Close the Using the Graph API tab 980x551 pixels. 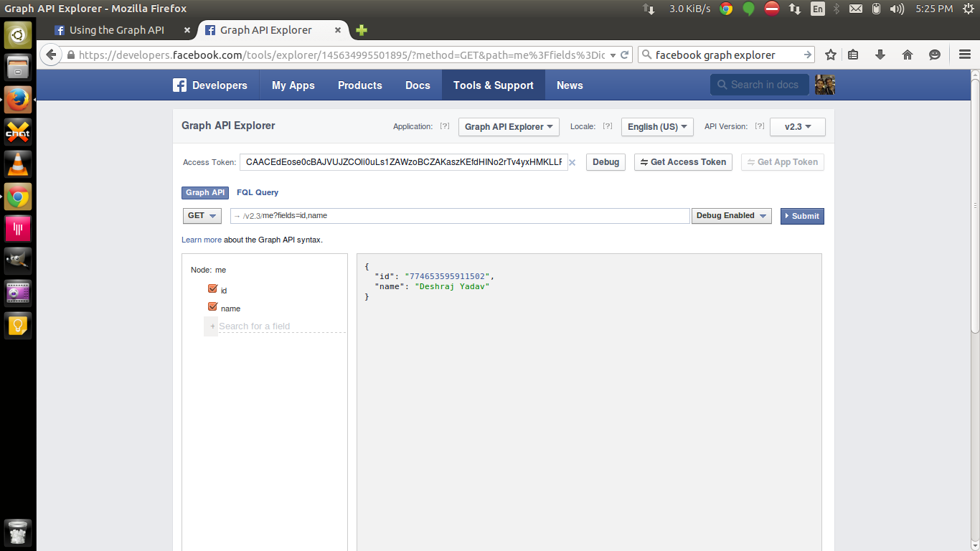(x=187, y=30)
